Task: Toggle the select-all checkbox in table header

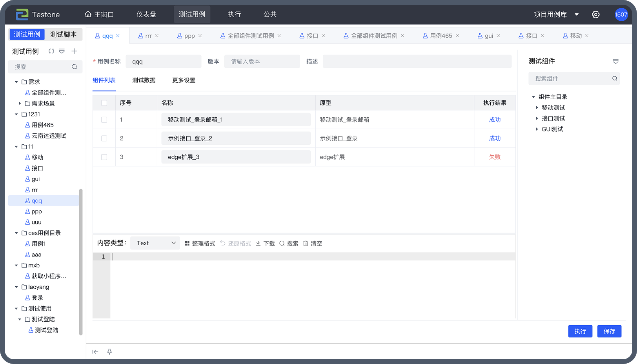Action: pos(104,103)
